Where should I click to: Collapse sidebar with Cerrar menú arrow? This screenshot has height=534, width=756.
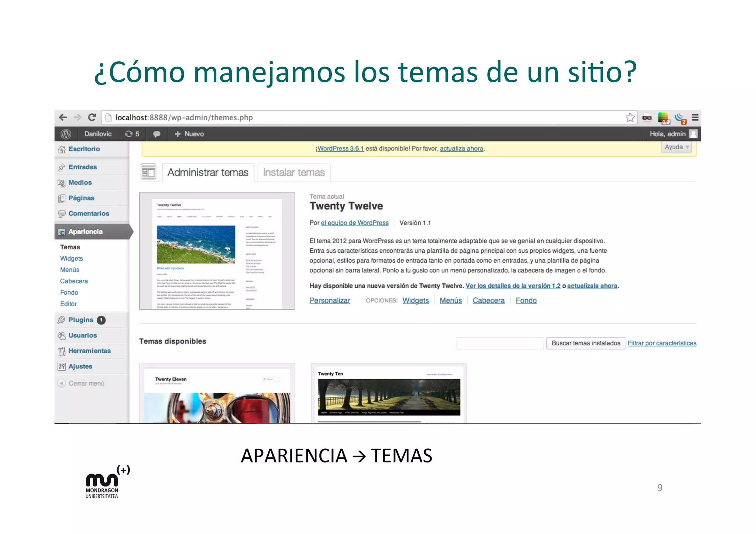[62, 383]
